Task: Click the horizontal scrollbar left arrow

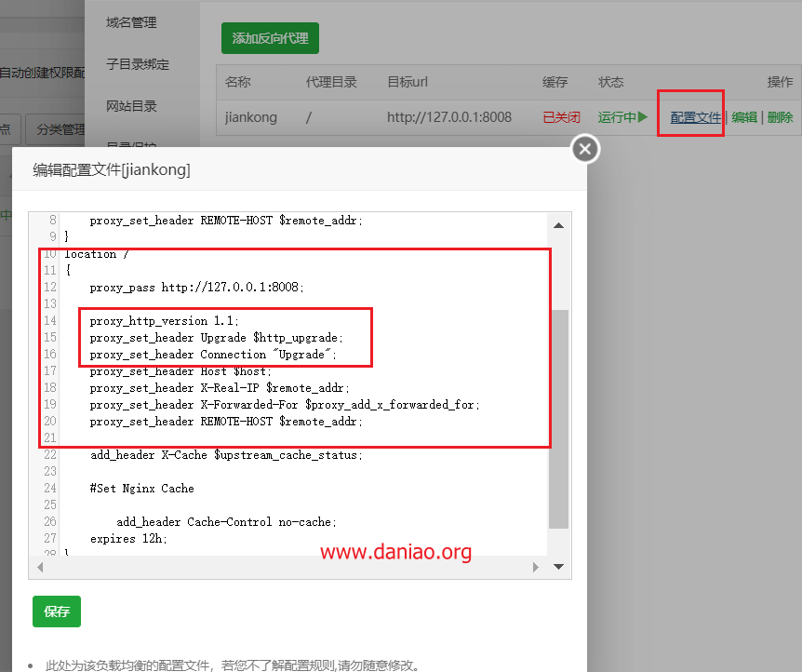Action: [41, 567]
